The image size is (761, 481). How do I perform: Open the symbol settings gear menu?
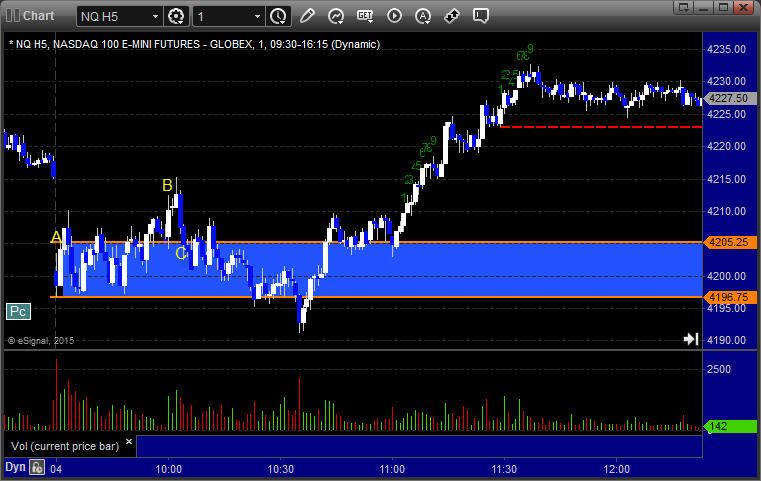coord(176,16)
